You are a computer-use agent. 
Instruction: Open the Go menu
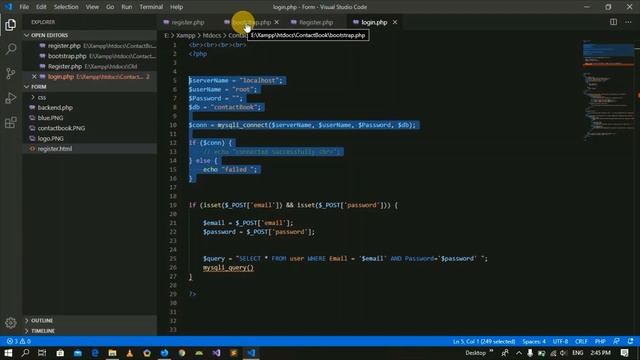(110, 7)
